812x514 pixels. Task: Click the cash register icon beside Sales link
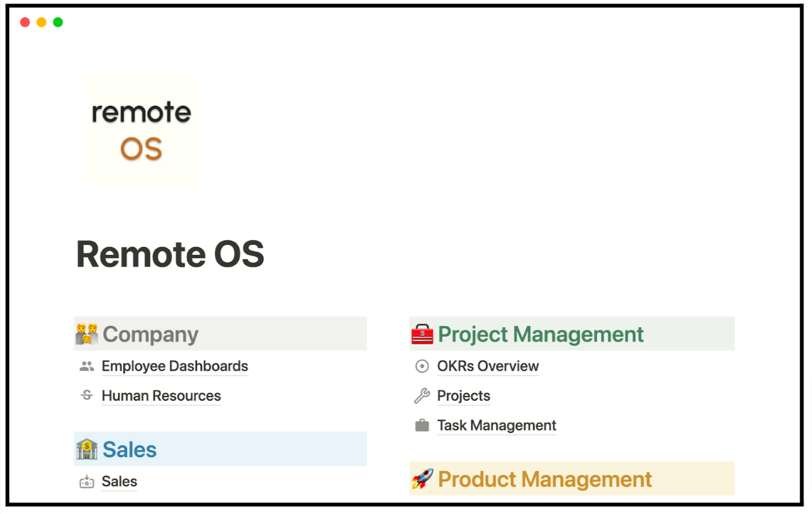pos(87,482)
